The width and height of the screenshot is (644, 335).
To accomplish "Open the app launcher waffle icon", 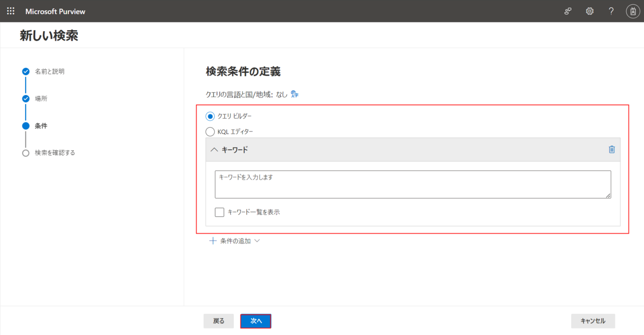I will click(11, 11).
